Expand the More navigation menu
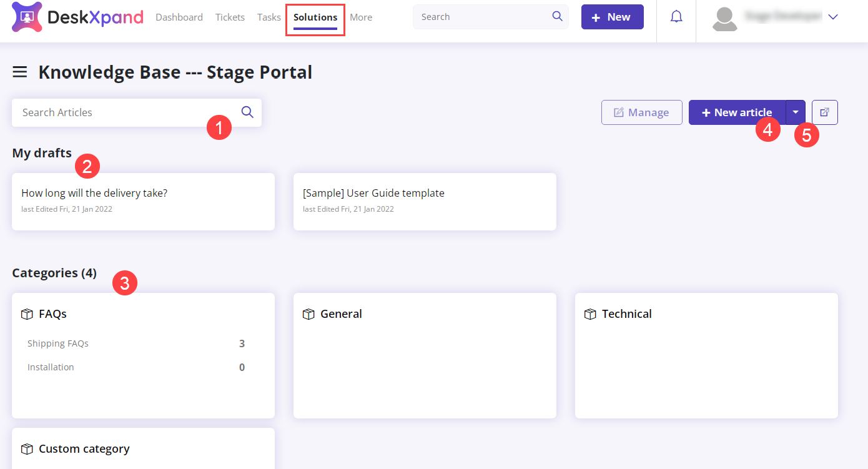The width and height of the screenshot is (868, 469). (x=361, y=17)
